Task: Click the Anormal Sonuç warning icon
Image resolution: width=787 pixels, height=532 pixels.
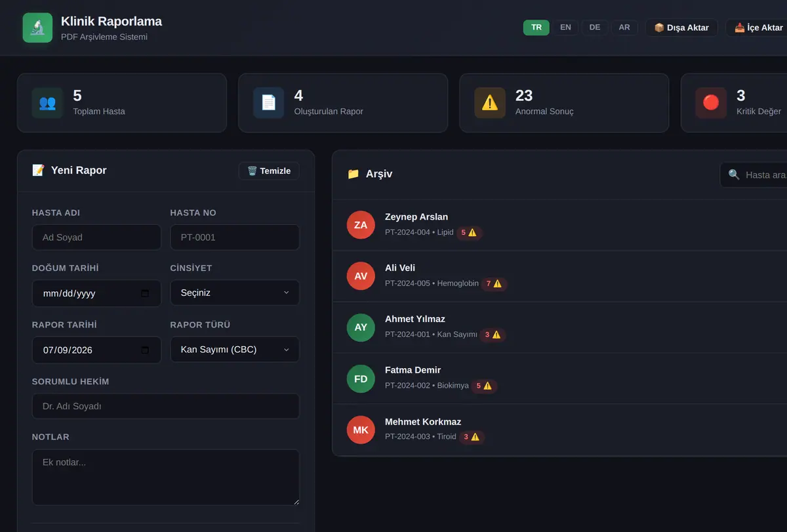Action: pyautogui.click(x=490, y=103)
